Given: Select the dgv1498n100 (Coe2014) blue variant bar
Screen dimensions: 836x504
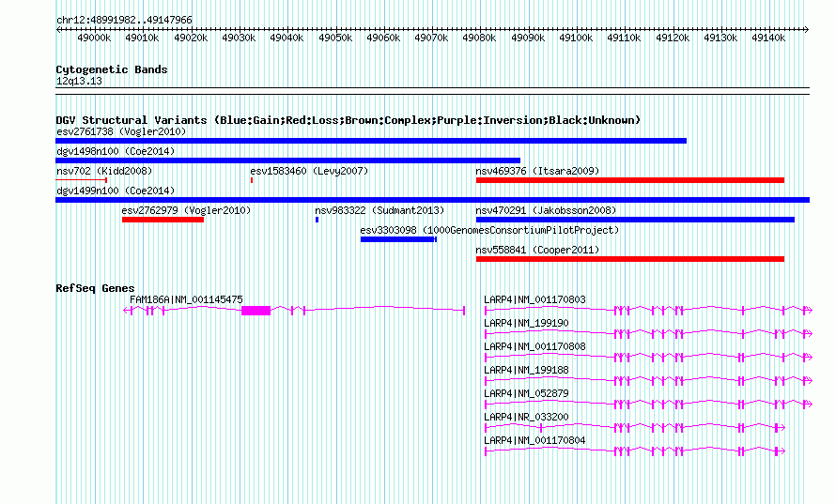Looking at the screenshot, I should 288,160.
